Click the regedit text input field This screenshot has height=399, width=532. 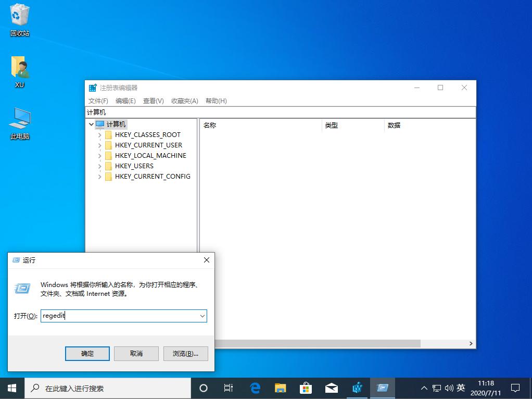120,316
